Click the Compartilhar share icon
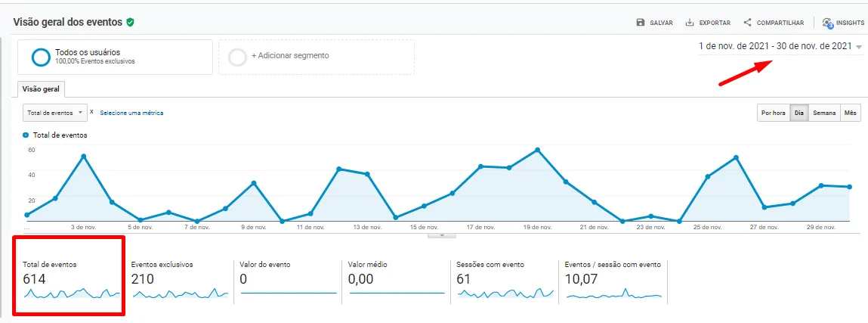Screen dimensions: 868x323 pos(747,23)
